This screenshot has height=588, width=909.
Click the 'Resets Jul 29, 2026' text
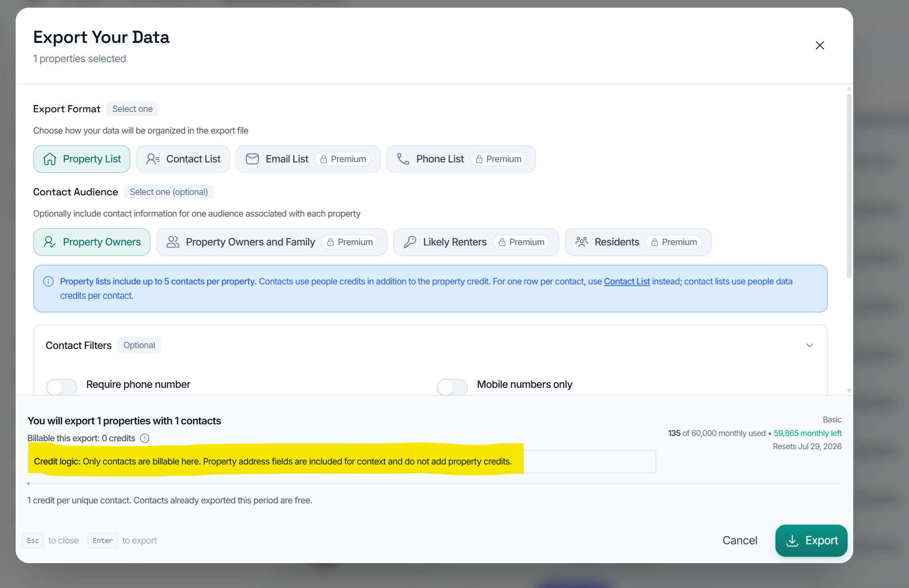807,446
